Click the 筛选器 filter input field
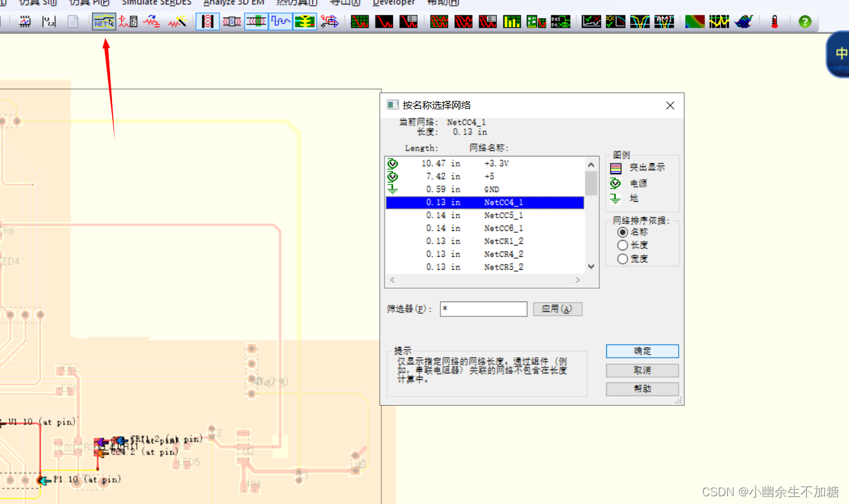The height and width of the screenshot is (504, 849). click(x=484, y=309)
